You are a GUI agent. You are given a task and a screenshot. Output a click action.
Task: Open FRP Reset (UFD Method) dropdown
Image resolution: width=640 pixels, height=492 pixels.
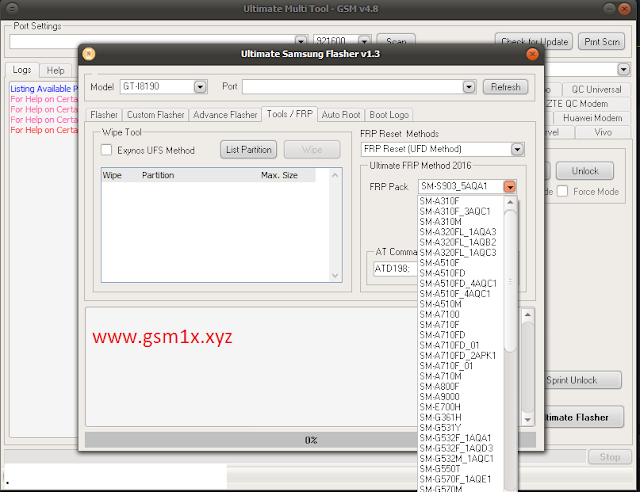pyautogui.click(x=517, y=149)
